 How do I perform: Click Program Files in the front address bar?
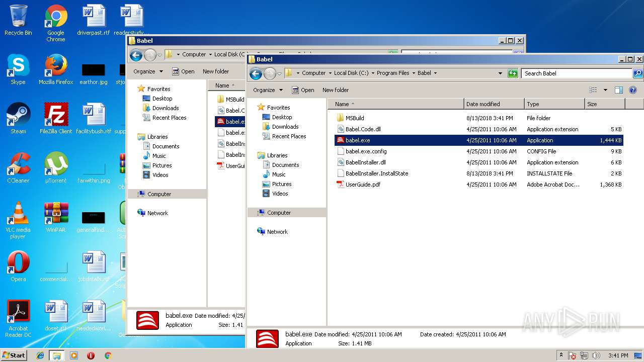coord(393,73)
